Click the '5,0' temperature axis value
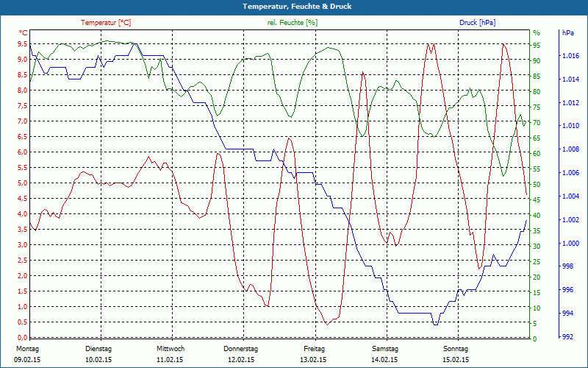This screenshot has height=368, width=588. (23, 183)
